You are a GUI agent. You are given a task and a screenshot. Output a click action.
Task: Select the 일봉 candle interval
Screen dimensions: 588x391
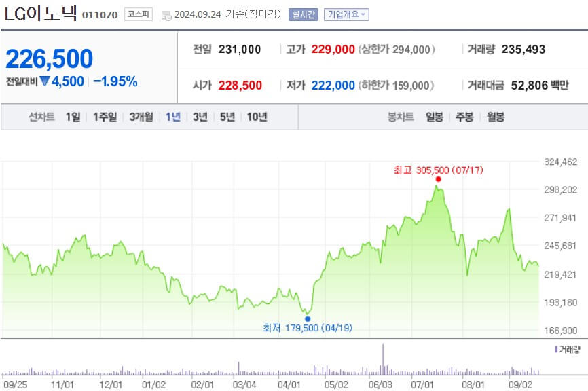(x=435, y=117)
